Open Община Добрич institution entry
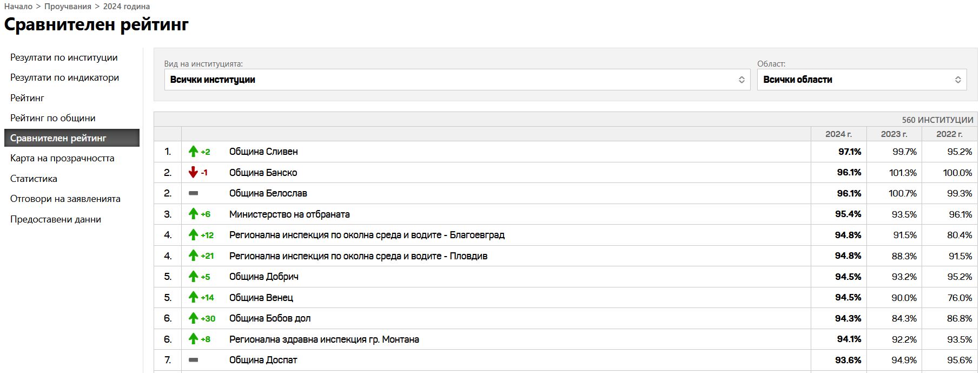 pos(264,277)
